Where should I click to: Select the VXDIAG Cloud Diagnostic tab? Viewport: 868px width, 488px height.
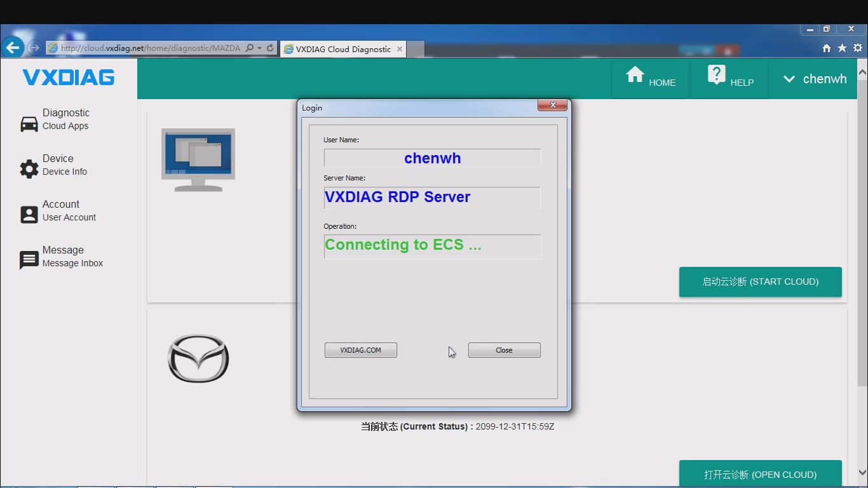tap(343, 49)
